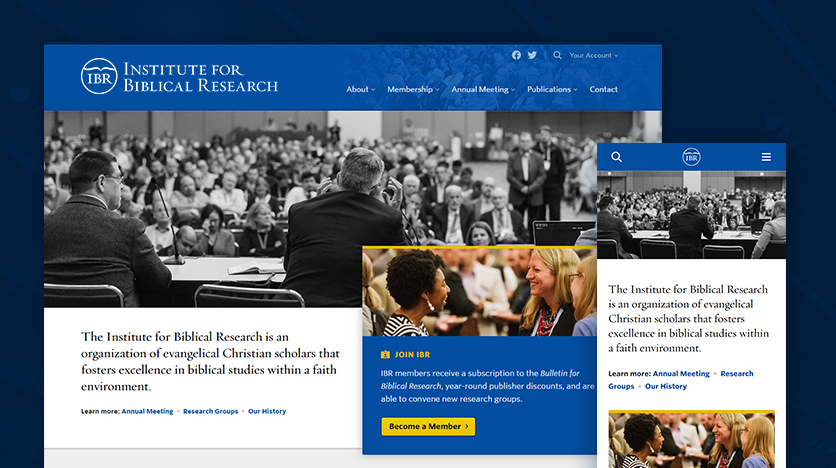This screenshot has height=468, width=836.
Task: Click the two women talking photo on desktop
Action: coord(479,292)
